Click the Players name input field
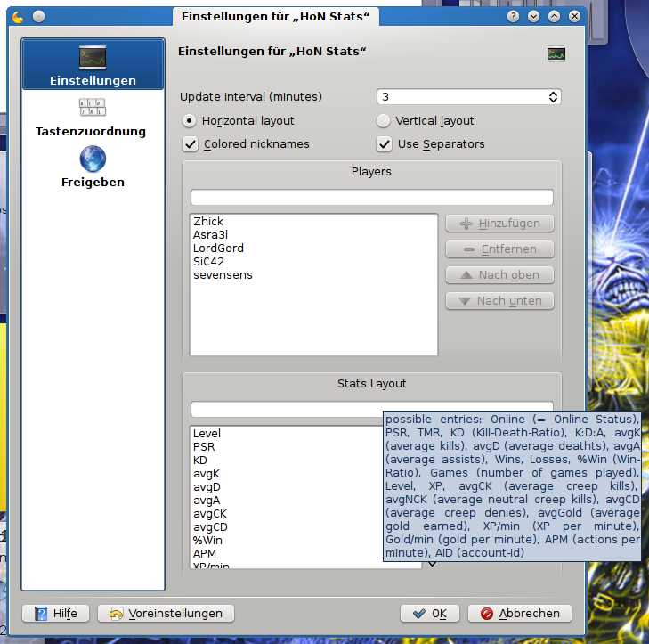The image size is (649, 644). coord(372,197)
